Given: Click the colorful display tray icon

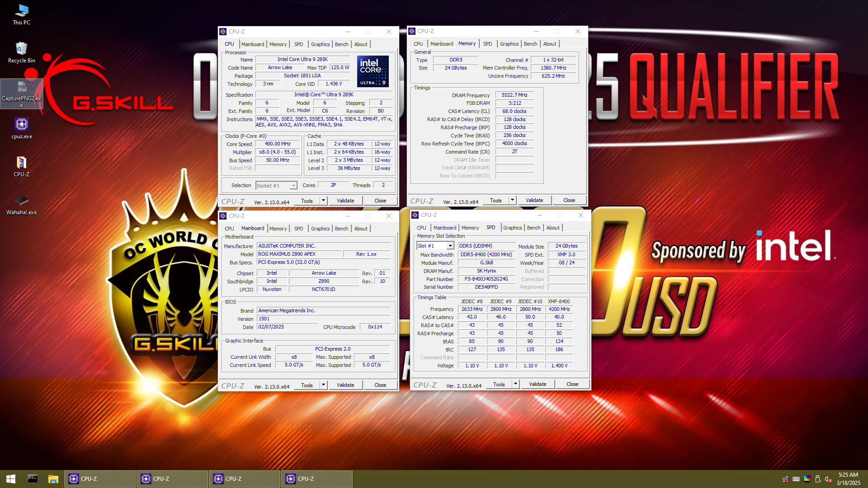Looking at the screenshot, I should pyautogui.click(x=807, y=479).
